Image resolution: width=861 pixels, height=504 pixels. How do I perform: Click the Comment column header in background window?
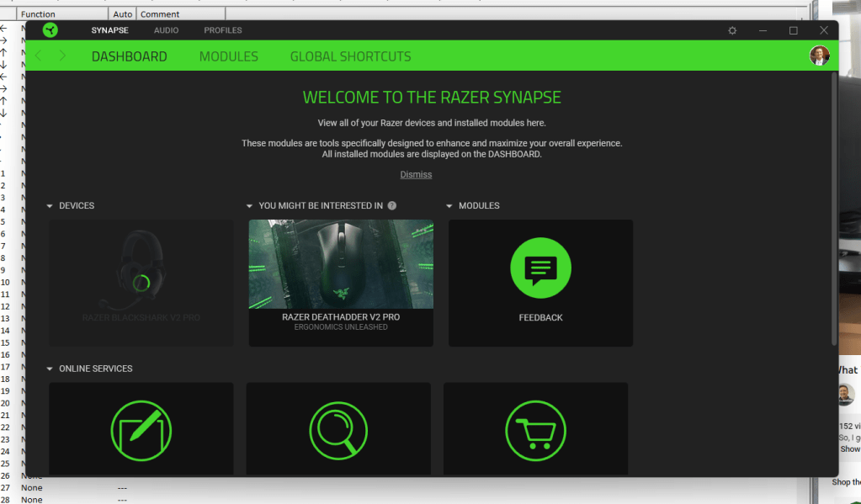coord(181,14)
